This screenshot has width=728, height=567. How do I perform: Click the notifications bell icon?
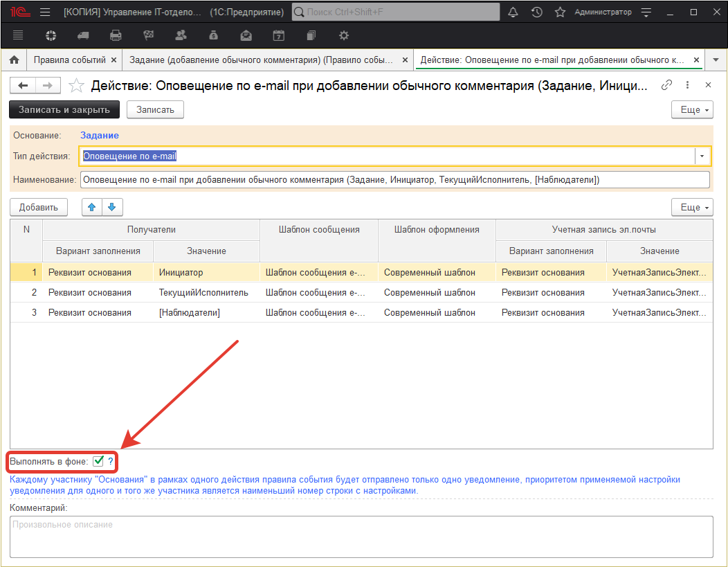pos(513,12)
